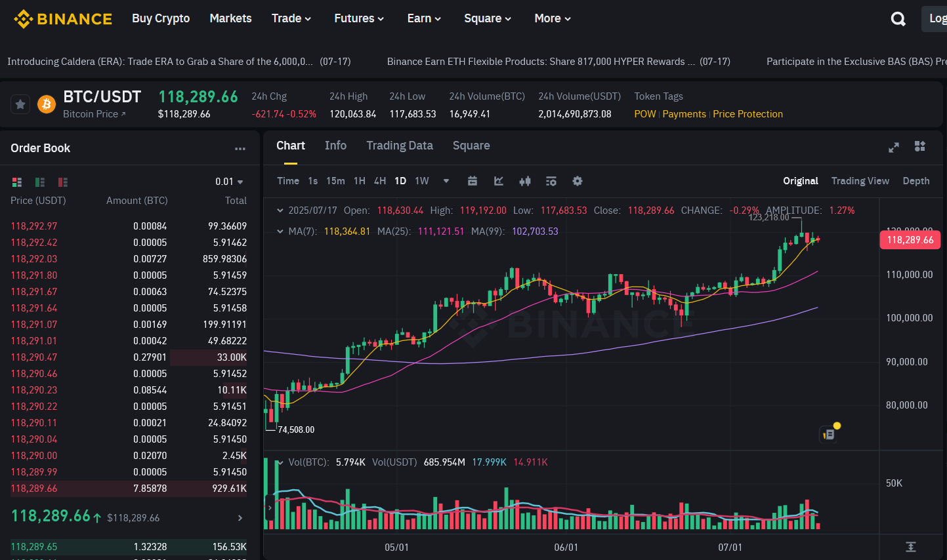Select the 118,290.47 sell order row
The width and height of the screenshot is (947, 560).
coord(129,357)
